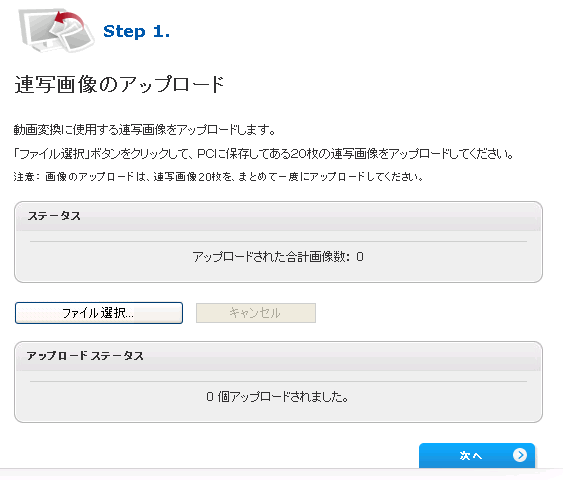Click the 連写画像のアップロード title
The image size is (563, 480).
tap(119, 84)
